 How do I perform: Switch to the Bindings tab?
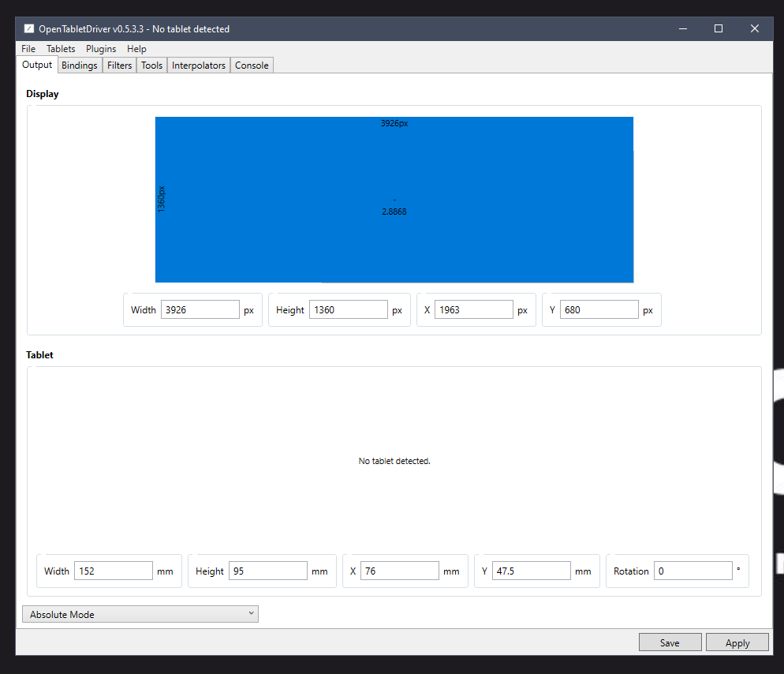coord(80,65)
